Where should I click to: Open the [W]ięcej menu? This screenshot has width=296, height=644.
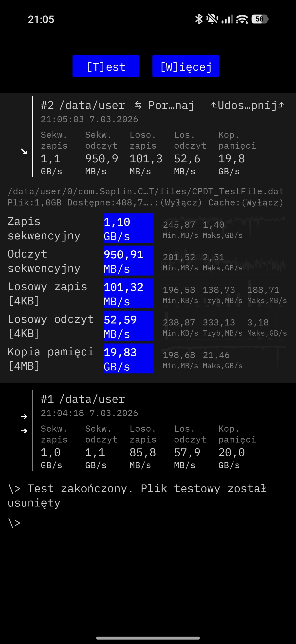click(185, 66)
